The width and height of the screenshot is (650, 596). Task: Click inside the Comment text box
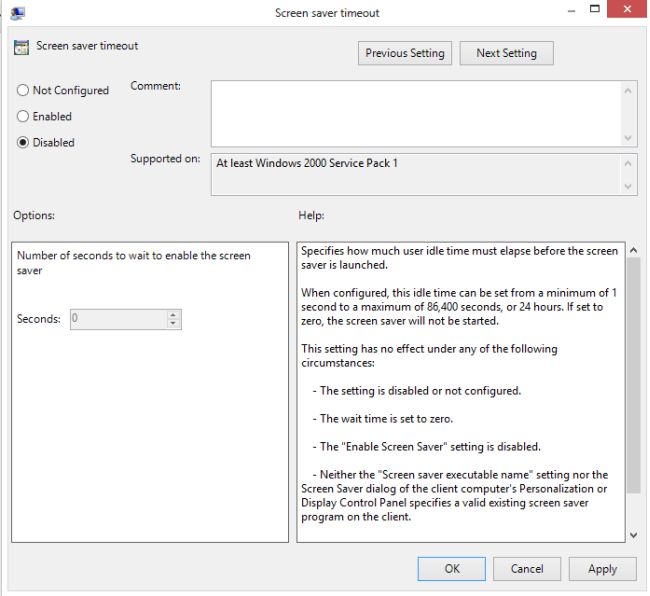tap(416, 114)
